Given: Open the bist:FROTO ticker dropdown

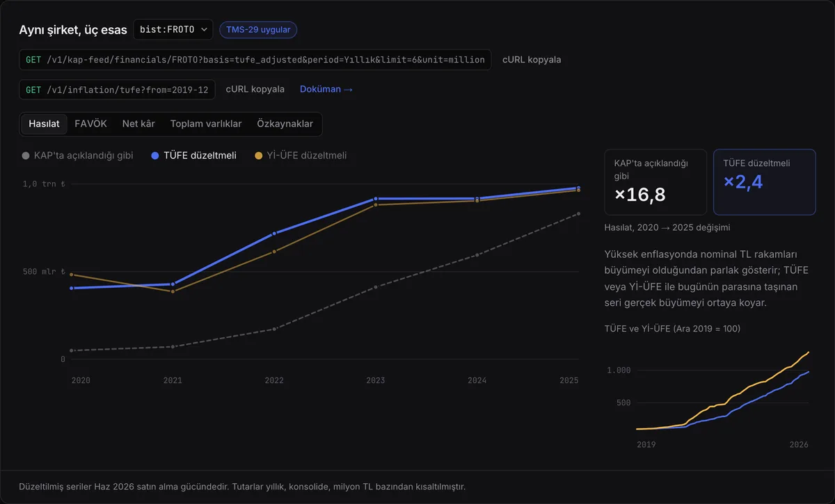Looking at the screenshot, I should pyautogui.click(x=173, y=30).
